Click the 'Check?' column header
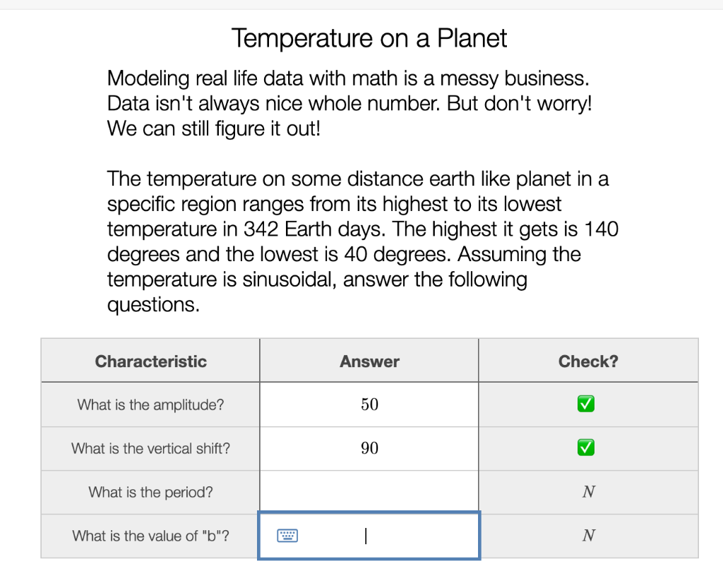 [x=588, y=360]
